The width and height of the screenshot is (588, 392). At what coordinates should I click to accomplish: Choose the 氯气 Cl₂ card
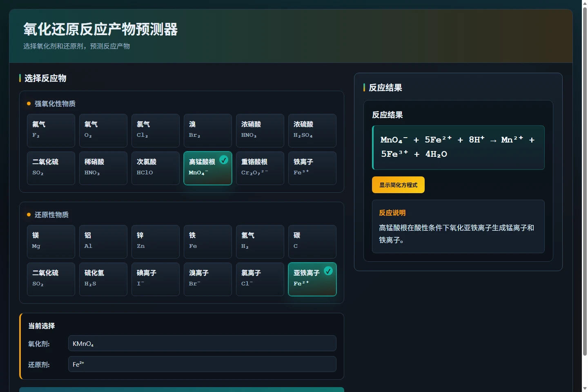(x=156, y=131)
